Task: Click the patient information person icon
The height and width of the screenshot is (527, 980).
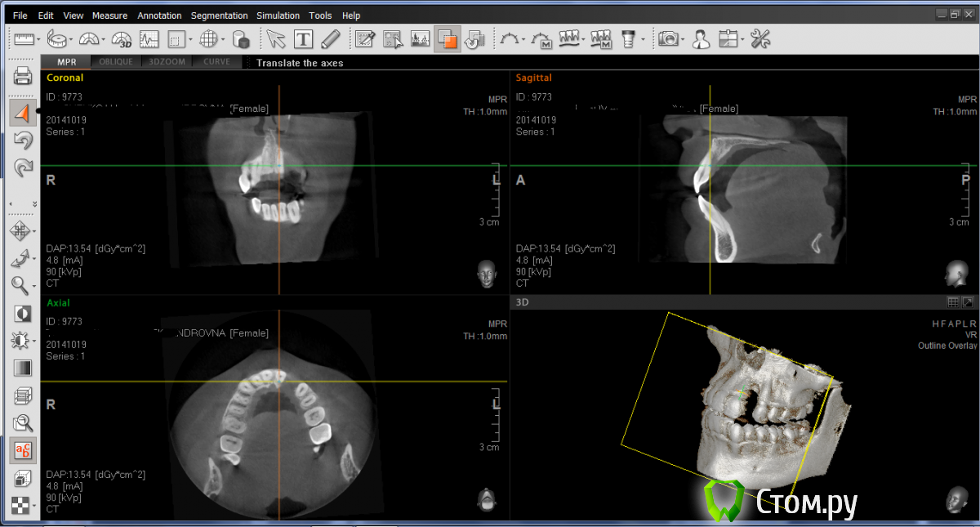Action: click(700, 38)
